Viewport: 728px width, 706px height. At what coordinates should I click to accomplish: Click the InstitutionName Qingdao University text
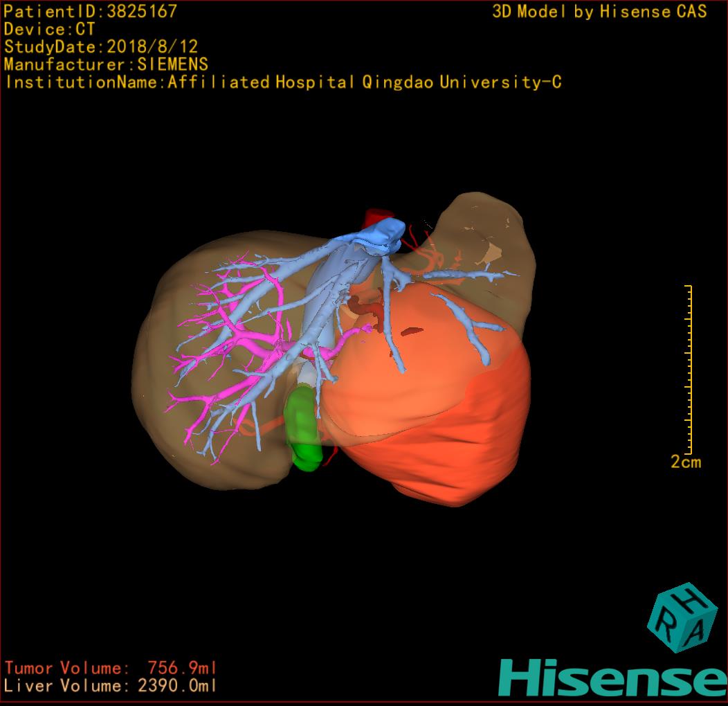pos(283,82)
